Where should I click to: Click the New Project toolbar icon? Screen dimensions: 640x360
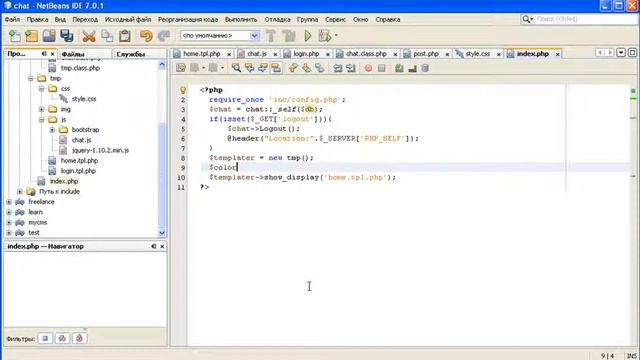pos(31,36)
